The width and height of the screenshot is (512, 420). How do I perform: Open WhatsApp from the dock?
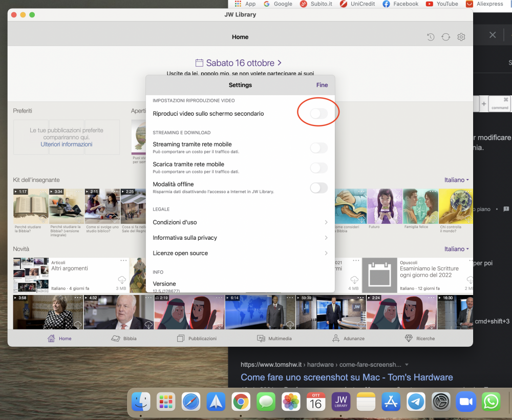tap(491, 402)
